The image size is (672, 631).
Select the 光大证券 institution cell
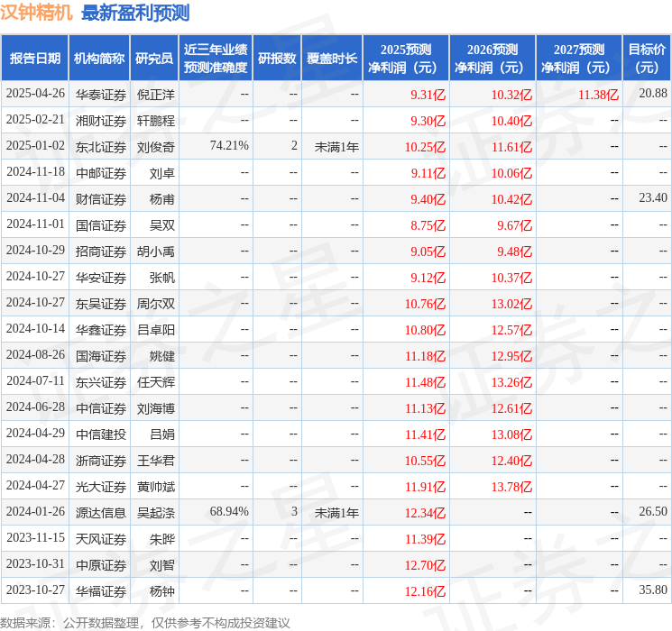point(101,487)
